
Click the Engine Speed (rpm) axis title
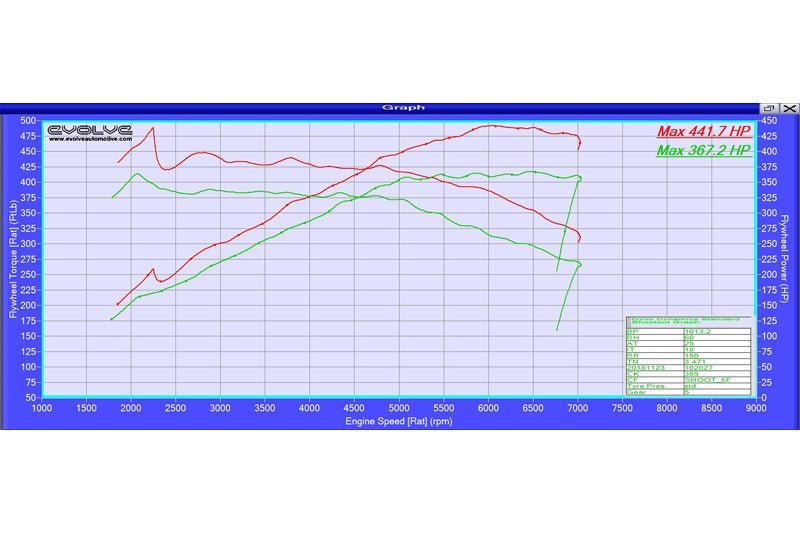point(400,420)
